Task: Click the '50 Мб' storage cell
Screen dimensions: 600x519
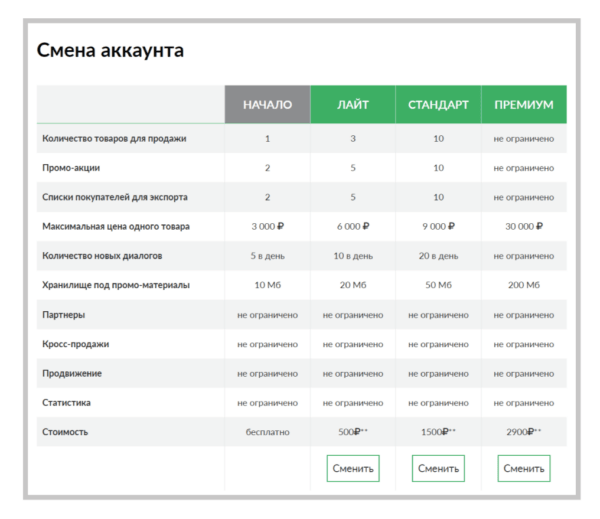Action: pos(438,285)
